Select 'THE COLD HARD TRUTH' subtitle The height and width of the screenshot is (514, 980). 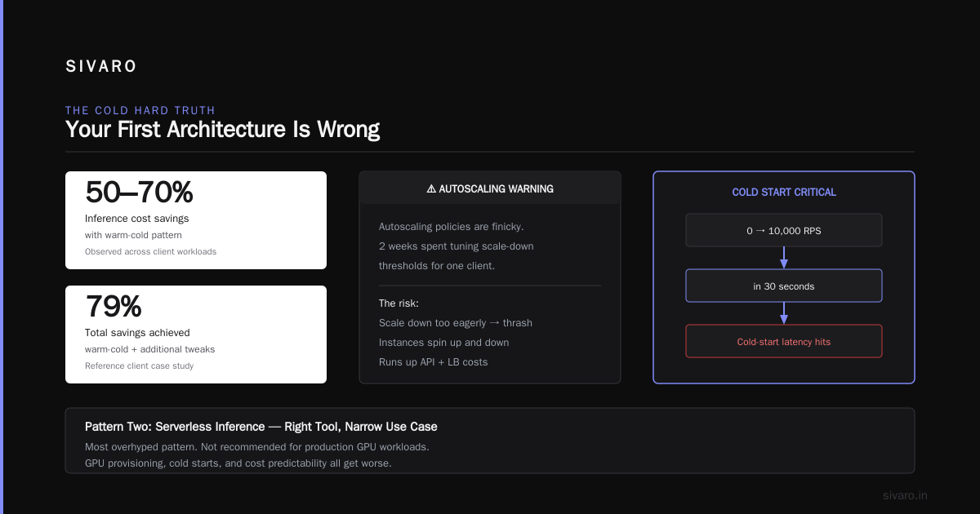(x=140, y=110)
